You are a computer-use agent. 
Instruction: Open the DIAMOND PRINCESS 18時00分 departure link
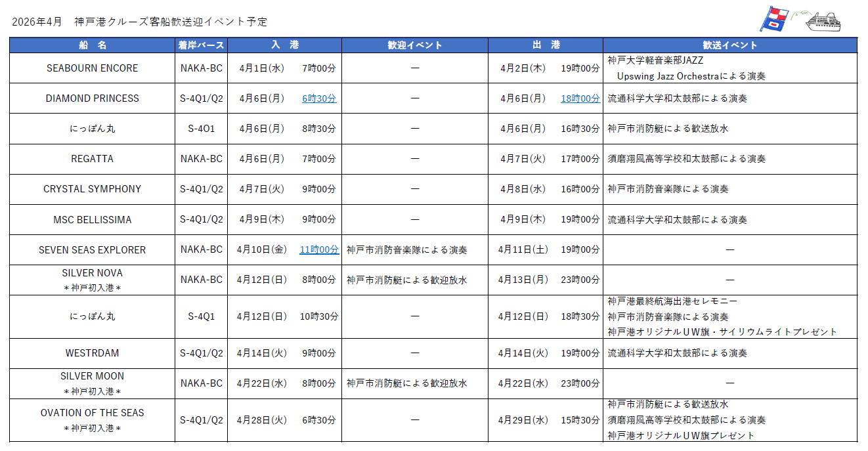(580, 98)
